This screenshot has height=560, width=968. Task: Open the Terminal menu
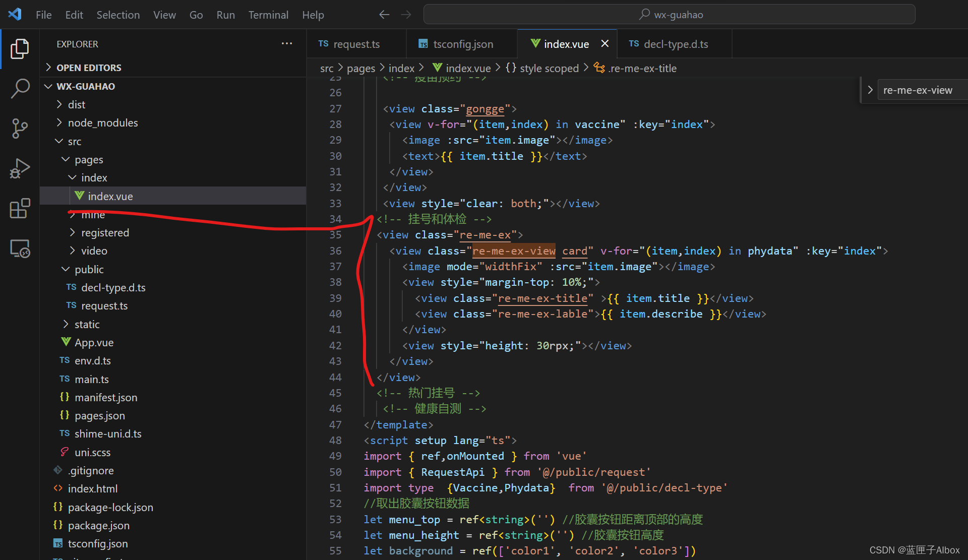268,15
